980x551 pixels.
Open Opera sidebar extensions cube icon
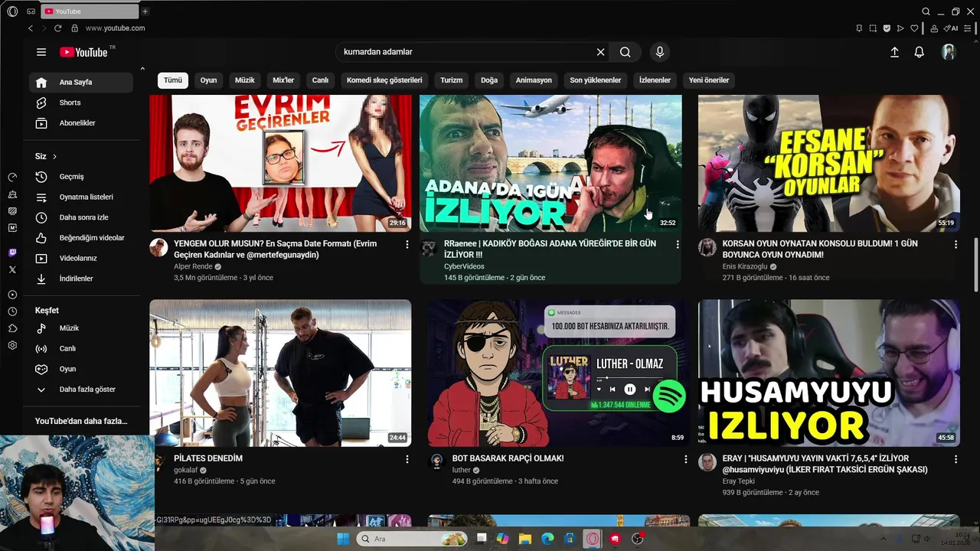click(x=12, y=328)
